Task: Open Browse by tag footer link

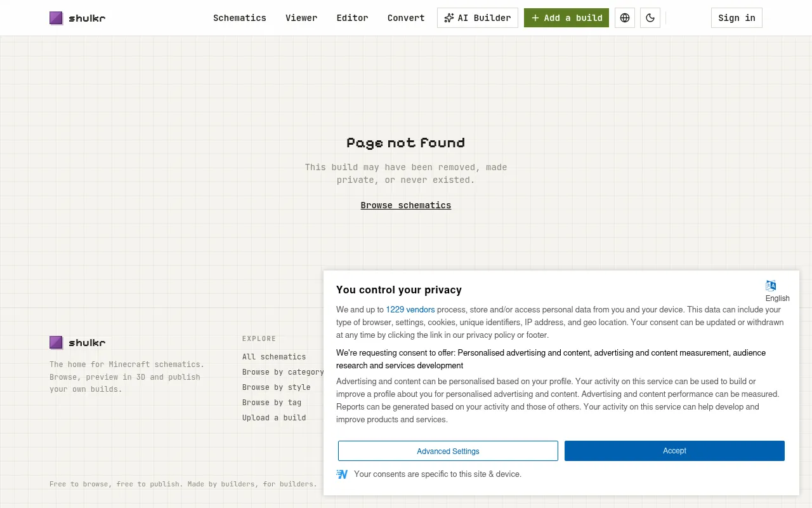Action: coord(272,403)
